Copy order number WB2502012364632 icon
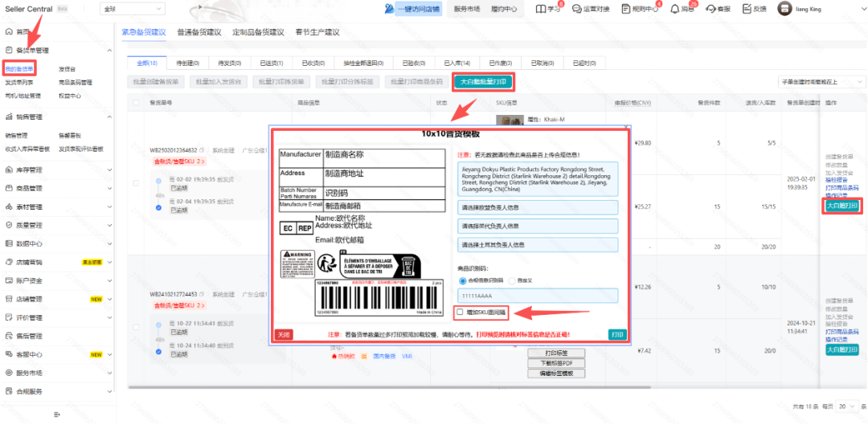The height and width of the screenshot is (425, 868). 203,150
